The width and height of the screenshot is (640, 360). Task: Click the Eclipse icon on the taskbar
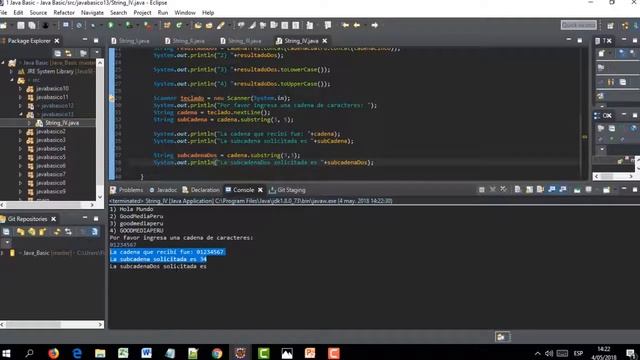click(240, 353)
